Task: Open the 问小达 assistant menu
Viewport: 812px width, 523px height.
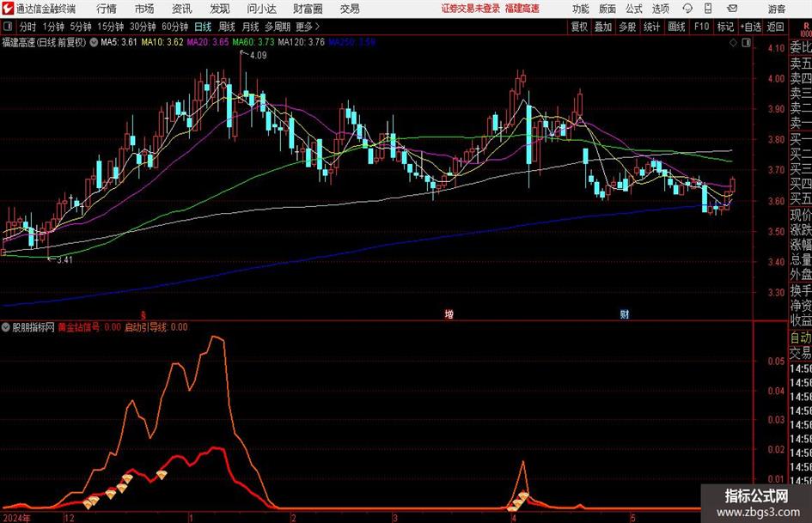Action: [x=261, y=9]
